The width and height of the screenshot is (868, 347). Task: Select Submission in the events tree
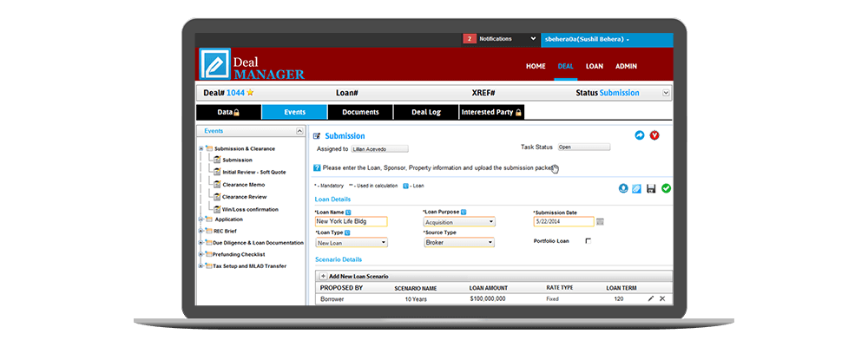pyautogui.click(x=237, y=160)
